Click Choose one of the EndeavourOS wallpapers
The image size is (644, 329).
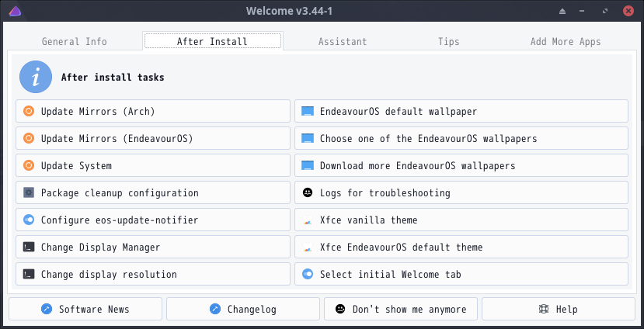(x=461, y=138)
